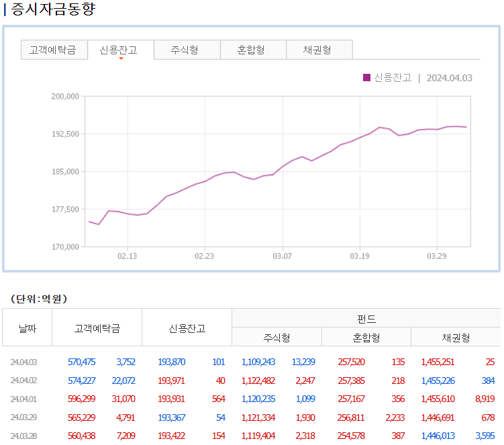The height and width of the screenshot is (445, 504).
Task: Click the value 596,299 in the table
Action: tap(82, 399)
